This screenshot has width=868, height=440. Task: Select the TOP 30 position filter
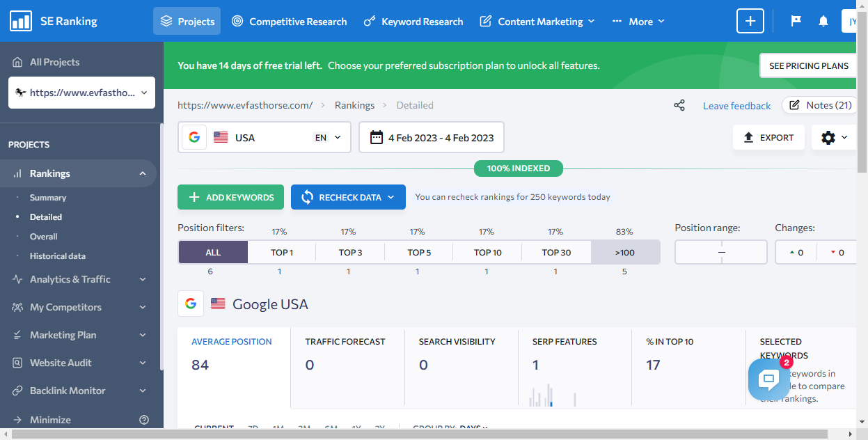(x=557, y=252)
